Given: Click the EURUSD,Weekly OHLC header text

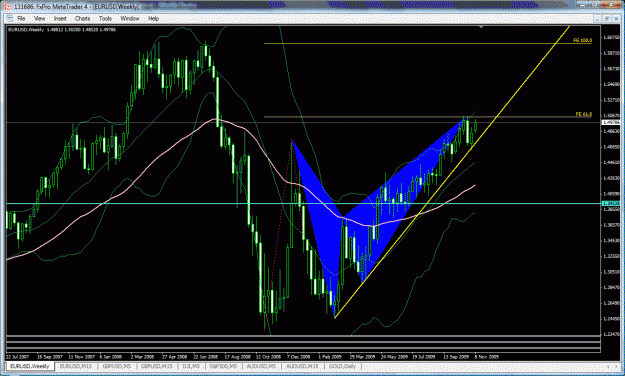Looking at the screenshot, I should [62, 30].
